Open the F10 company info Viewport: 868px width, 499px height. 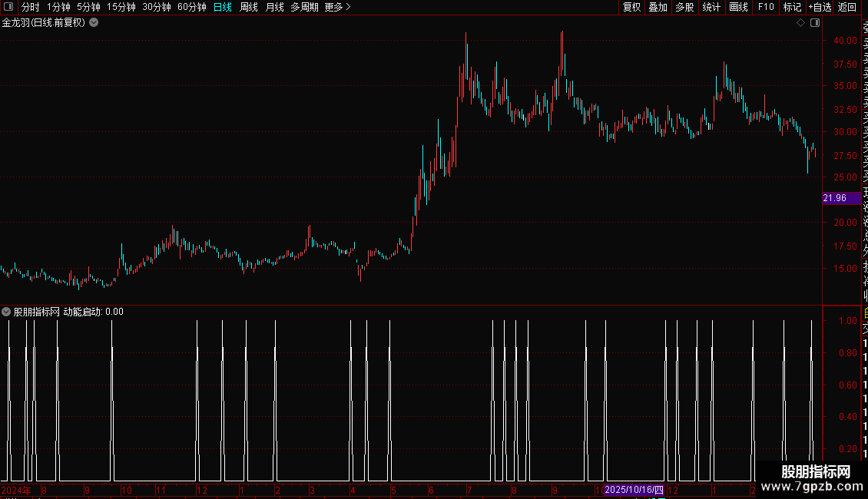pyautogui.click(x=766, y=7)
